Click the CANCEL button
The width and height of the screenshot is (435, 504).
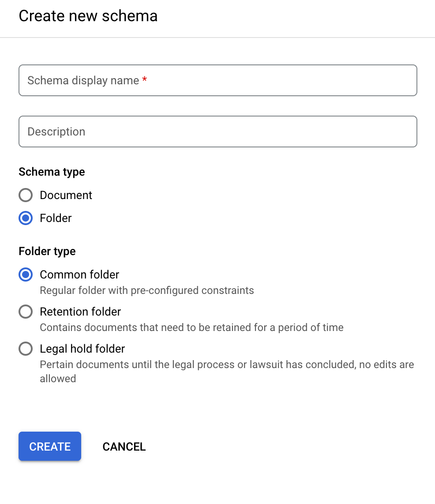124,447
